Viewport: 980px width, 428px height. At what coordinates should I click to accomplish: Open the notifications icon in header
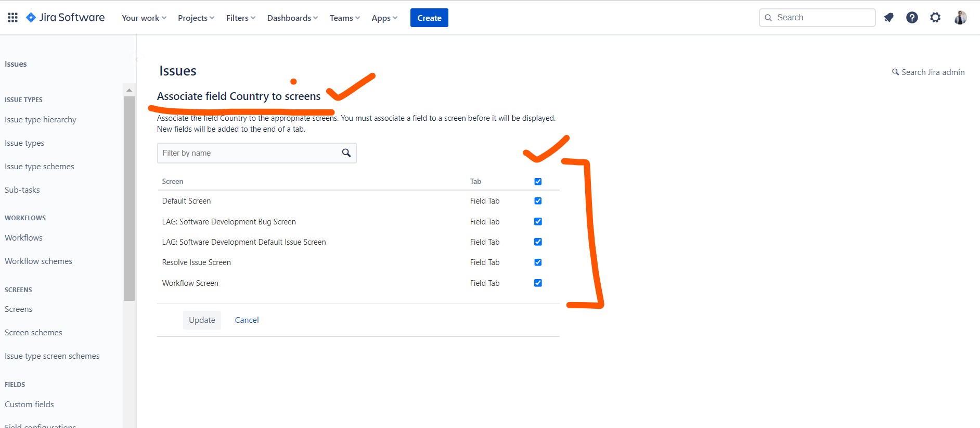click(x=888, y=18)
